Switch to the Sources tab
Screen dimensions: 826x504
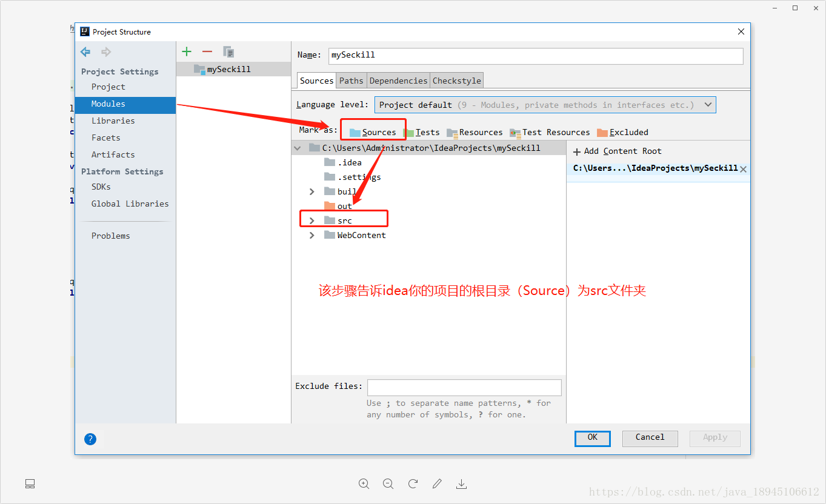tap(316, 81)
